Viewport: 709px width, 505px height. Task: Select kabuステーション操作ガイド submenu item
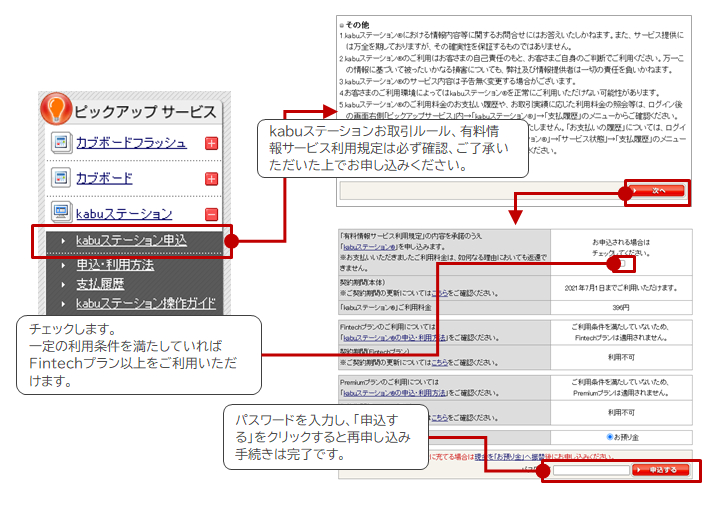(146, 303)
